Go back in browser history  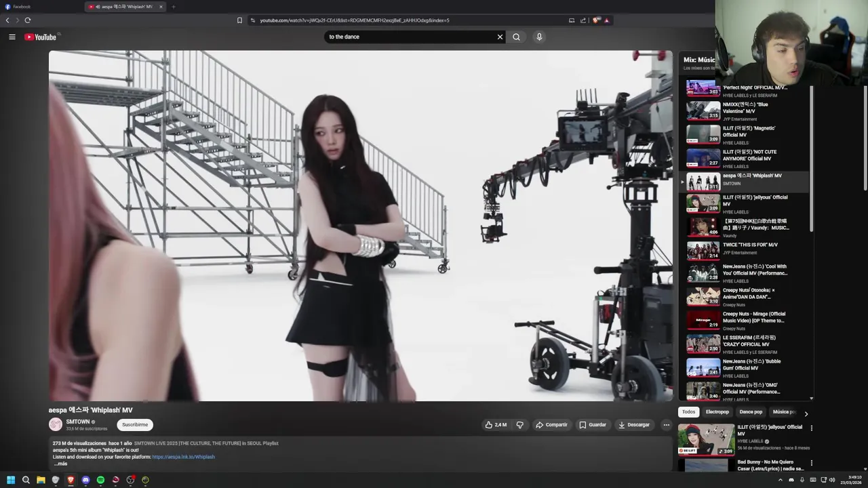7,20
